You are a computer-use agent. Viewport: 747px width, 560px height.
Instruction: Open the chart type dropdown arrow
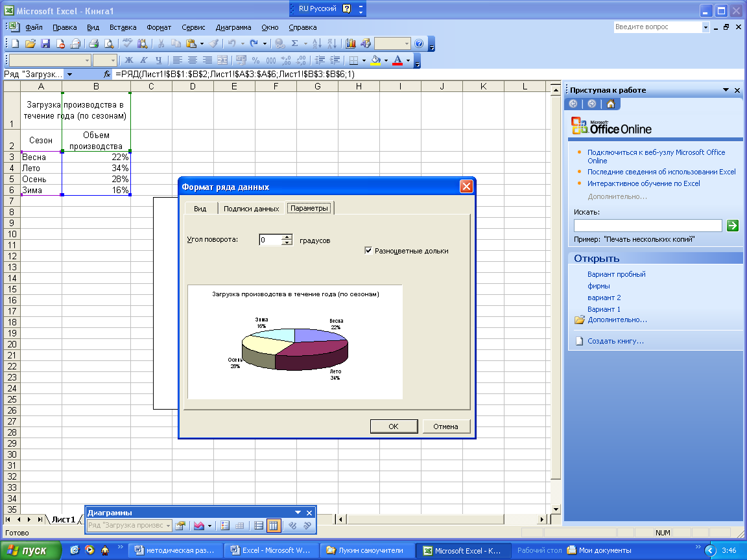pos(209,526)
